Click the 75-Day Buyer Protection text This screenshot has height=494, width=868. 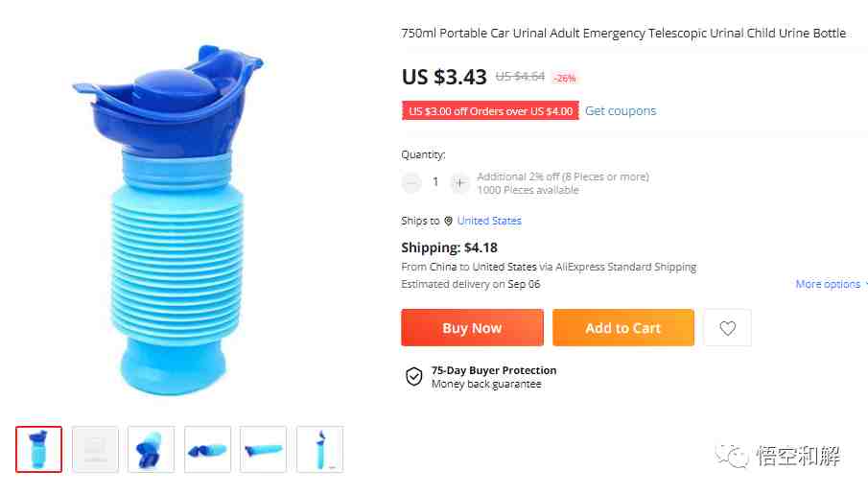(494, 370)
